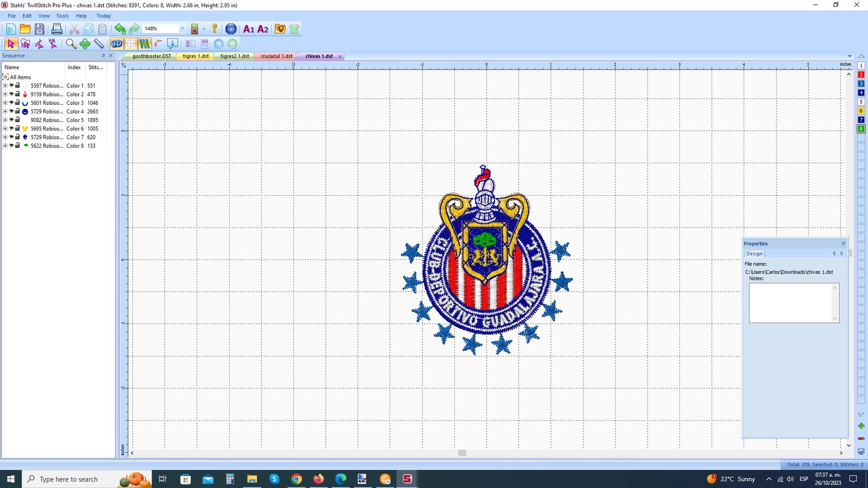This screenshot has width=868, height=488.
Task: Click the green t-shirt garment icon
Action: tap(294, 29)
